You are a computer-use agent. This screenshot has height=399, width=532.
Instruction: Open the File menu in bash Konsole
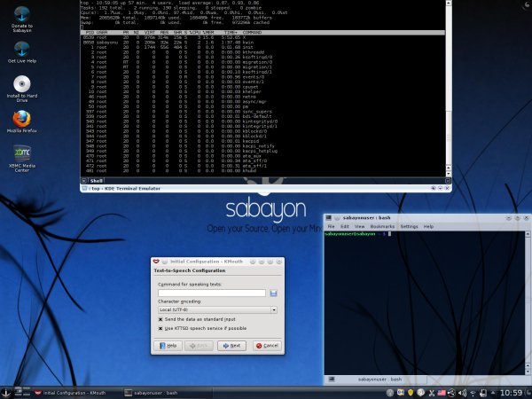[331, 226]
